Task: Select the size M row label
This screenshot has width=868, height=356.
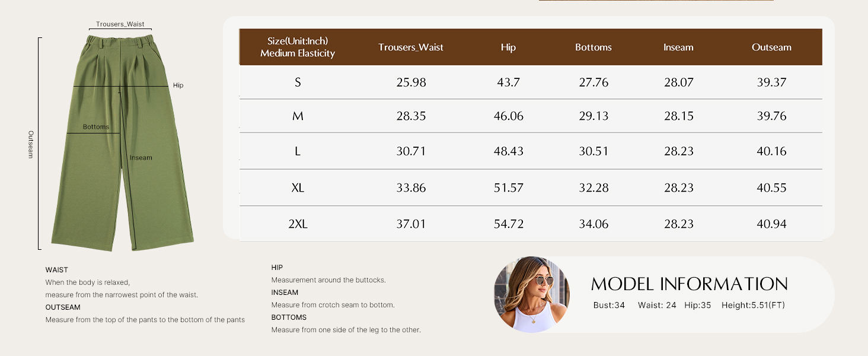Action: [298, 116]
